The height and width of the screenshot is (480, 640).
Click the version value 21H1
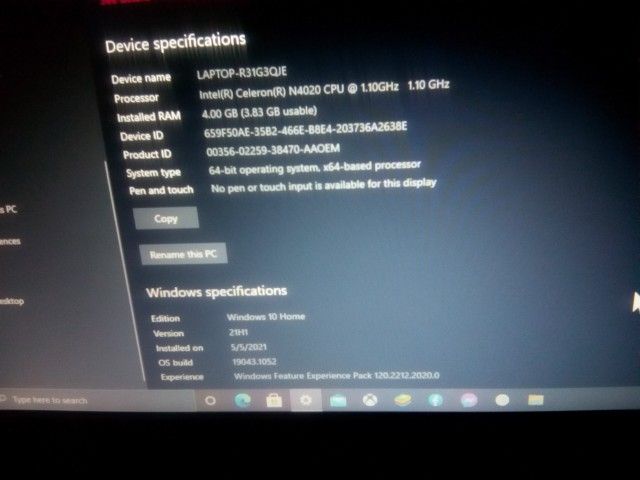tap(238, 332)
